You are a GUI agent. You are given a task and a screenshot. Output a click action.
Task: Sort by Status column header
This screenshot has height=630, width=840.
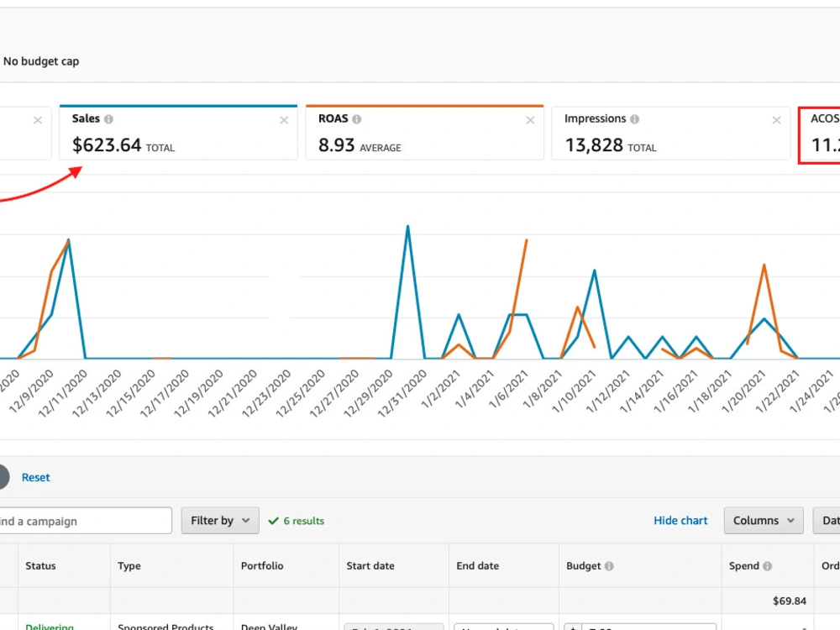point(40,565)
